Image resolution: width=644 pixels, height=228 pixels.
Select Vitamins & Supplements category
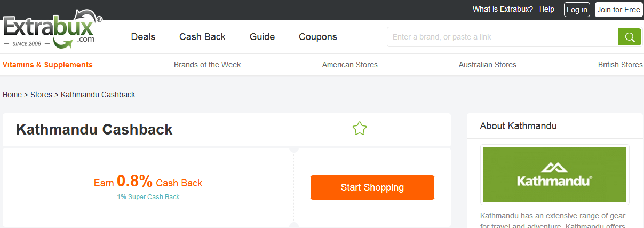click(x=47, y=65)
